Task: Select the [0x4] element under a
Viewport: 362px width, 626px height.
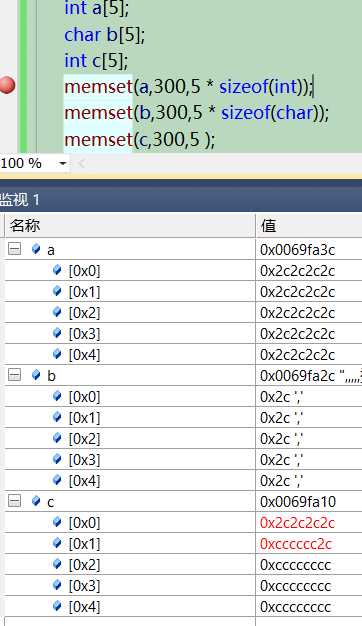Action: click(x=84, y=355)
